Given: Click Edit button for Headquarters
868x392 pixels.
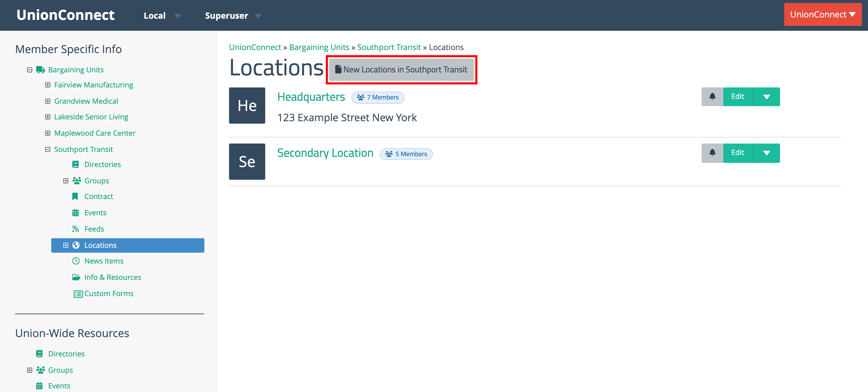Looking at the screenshot, I should tap(737, 97).
